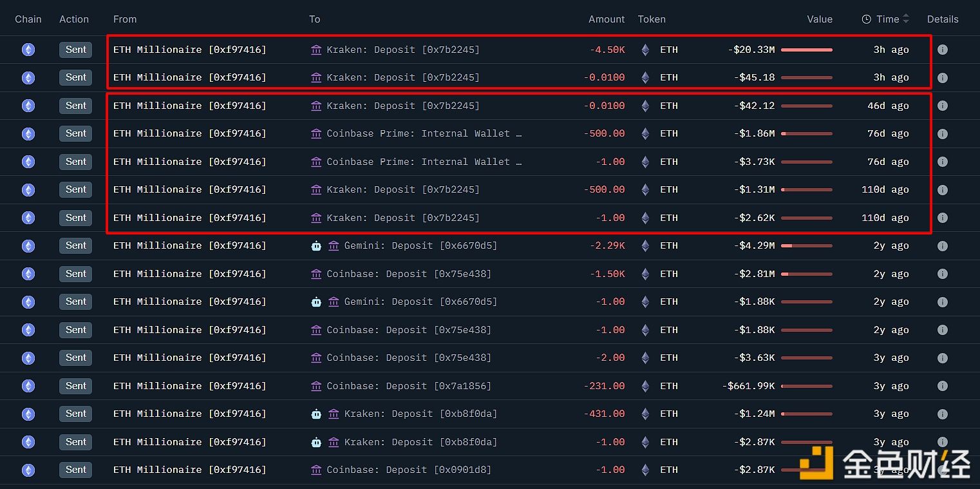Click the Amount column header
Image resolution: width=980 pixels, height=489 pixels.
pos(606,19)
